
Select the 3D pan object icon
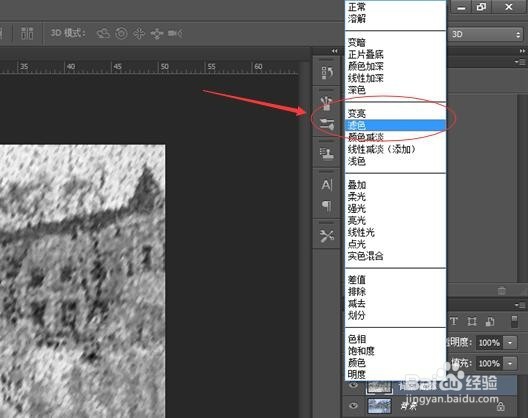pyautogui.click(x=139, y=33)
